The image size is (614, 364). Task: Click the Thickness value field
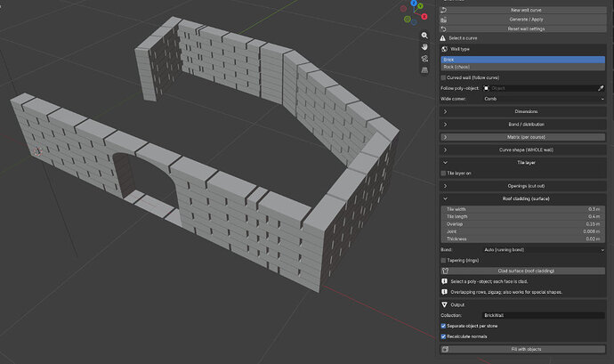(x=522, y=239)
